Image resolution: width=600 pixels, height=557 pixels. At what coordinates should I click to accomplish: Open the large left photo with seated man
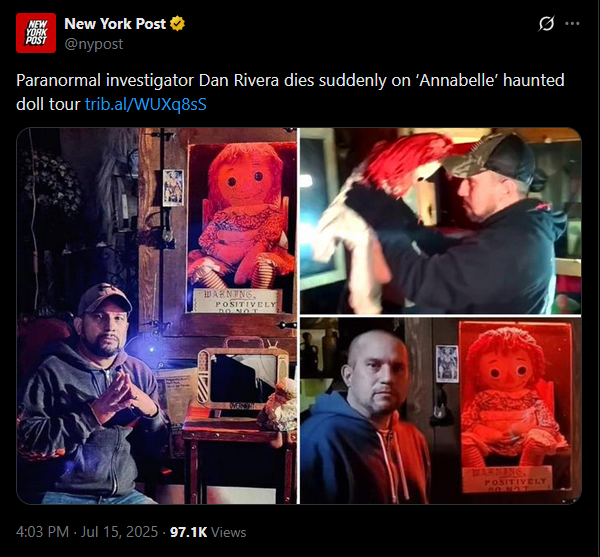(x=157, y=316)
